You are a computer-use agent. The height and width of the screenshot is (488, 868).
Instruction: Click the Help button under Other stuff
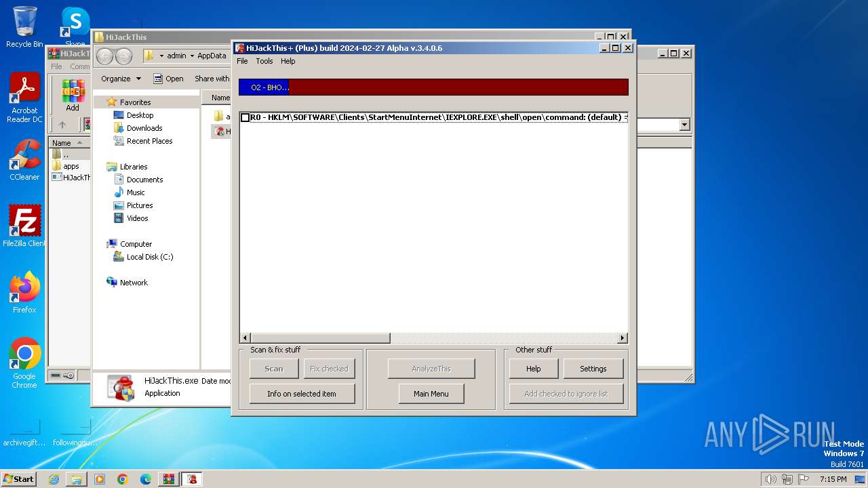click(x=534, y=369)
